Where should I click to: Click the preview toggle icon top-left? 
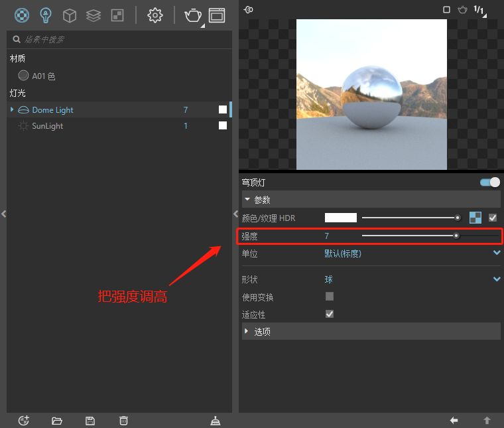(x=248, y=10)
